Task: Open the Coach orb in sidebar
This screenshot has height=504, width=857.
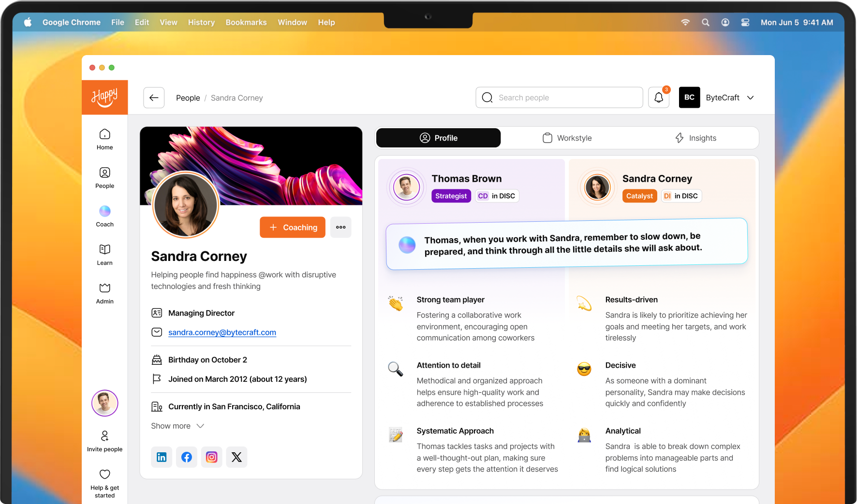Action: [104, 216]
